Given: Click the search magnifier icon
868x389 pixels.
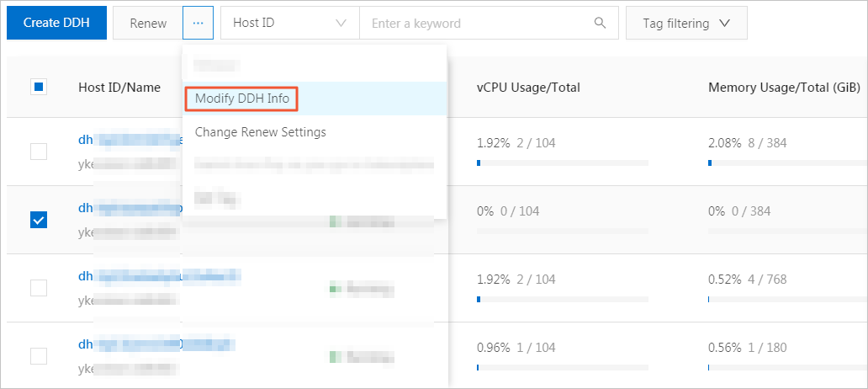Looking at the screenshot, I should [x=600, y=23].
